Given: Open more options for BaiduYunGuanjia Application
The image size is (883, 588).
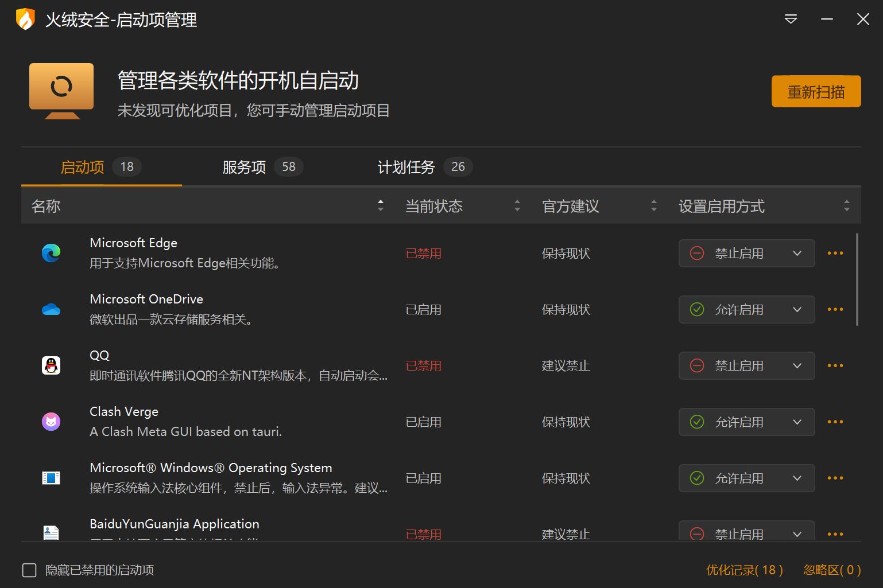Looking at the screenshot, I should pos(835,534).
